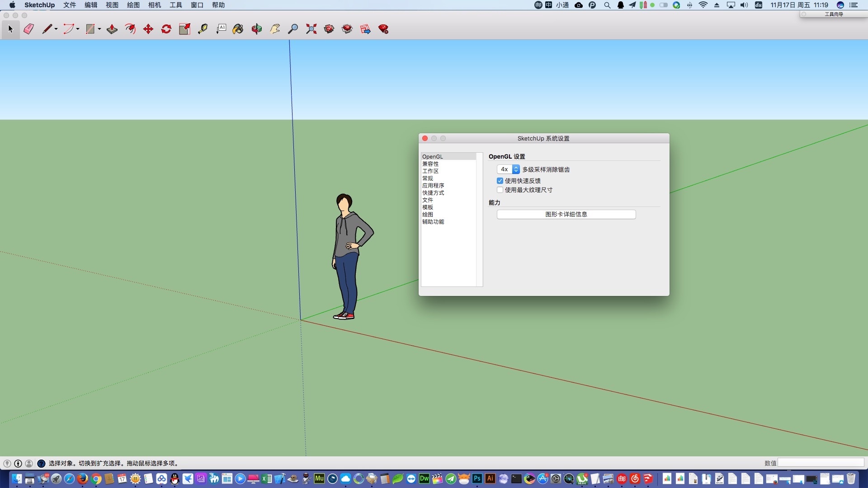
Task: Open the 相机 menu
Action: tap(155, 5)
